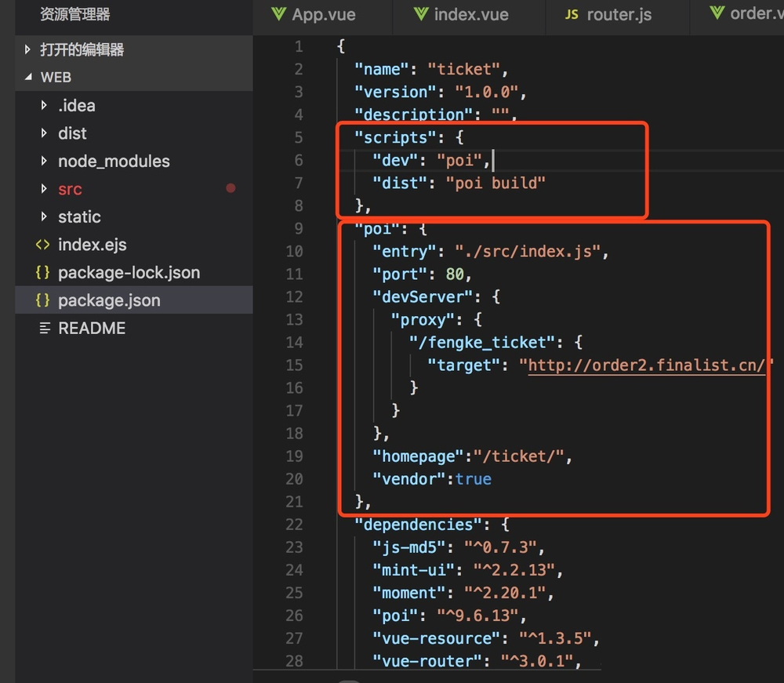This screenshot has width=784, height=683.
Task: Open the order2.finalist.cn proxy target link
Action: click(646, 365)
